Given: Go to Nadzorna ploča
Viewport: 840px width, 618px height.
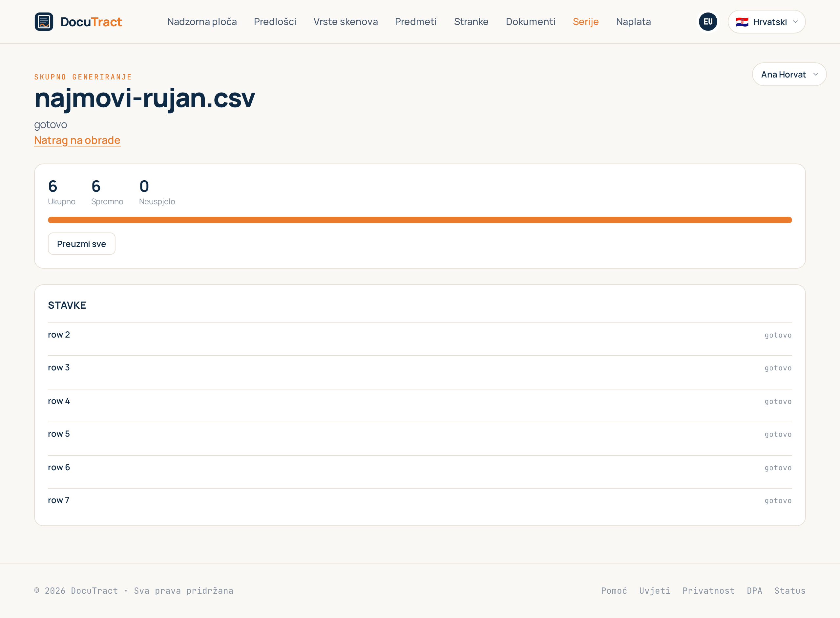Looking at the screenshot, I should (x=202, y=22).
